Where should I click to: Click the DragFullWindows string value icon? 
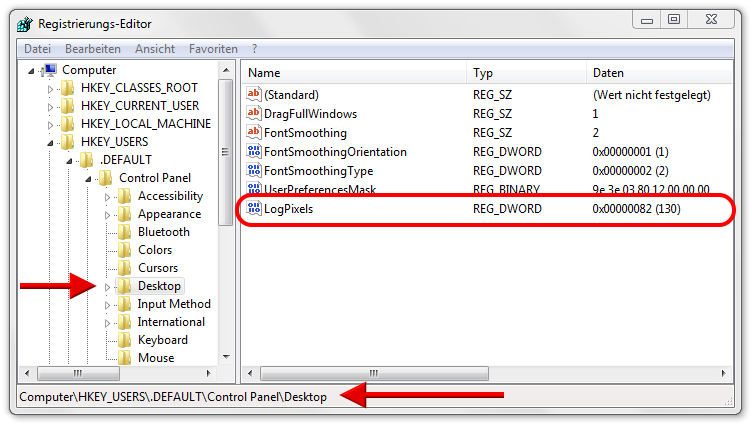[x=253, y=114]
